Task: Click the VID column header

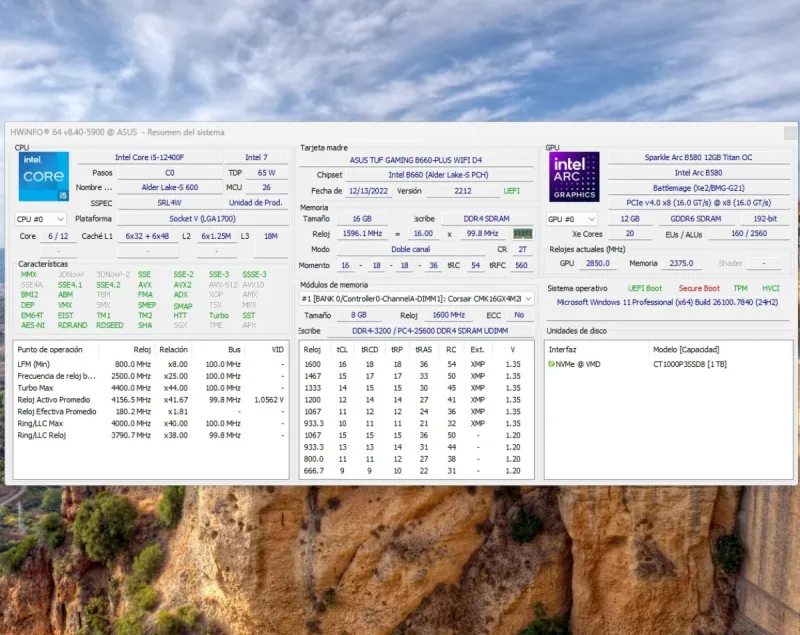Action: click(x=277, y=349)
